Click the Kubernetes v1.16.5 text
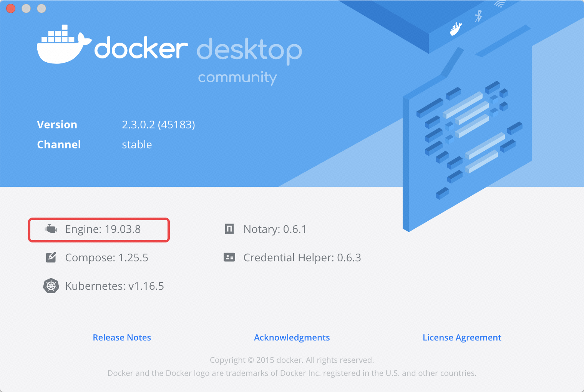The image size is (584, 392). (x=114, y=286)
